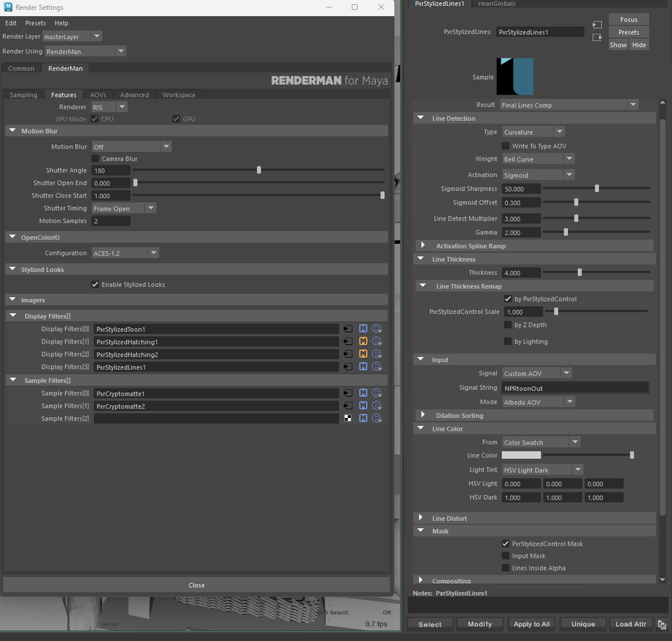Click output connection icon beside PxrStylizedLines name

click(x=597, y=38)
